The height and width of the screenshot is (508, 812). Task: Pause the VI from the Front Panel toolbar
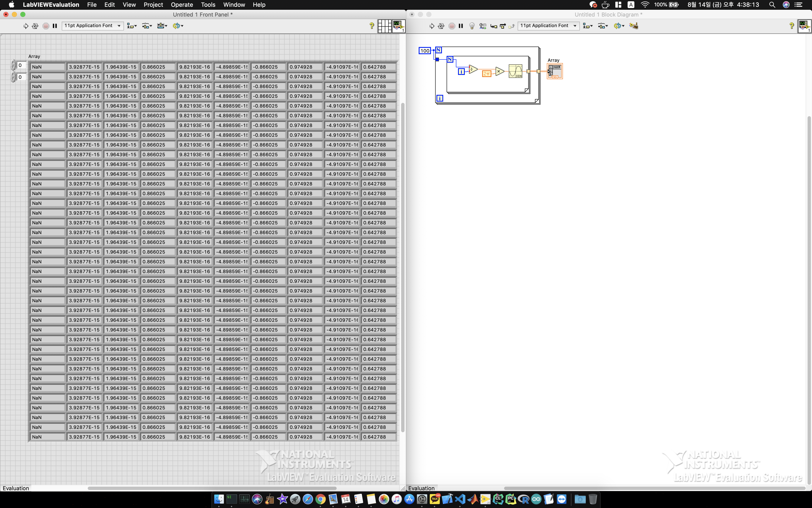[x=55, y=26]
